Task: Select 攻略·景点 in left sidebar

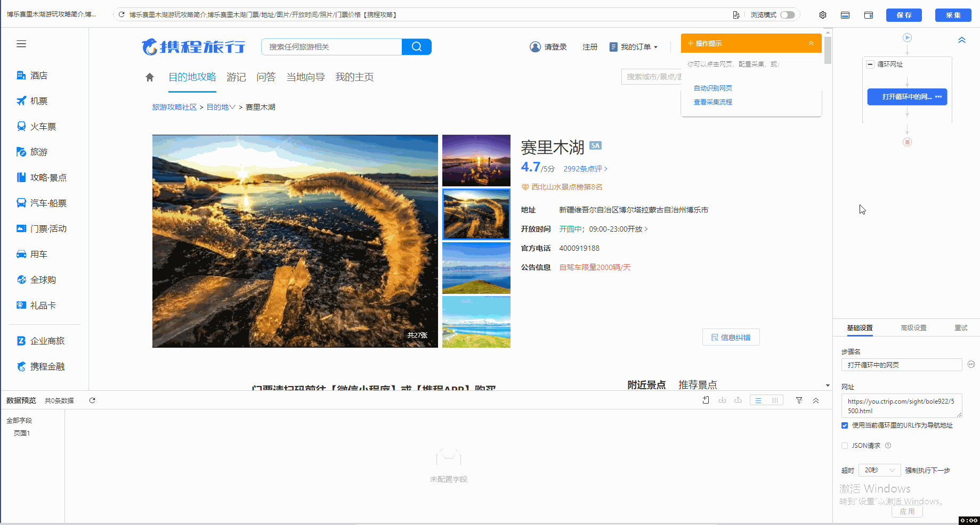Action: (42, 178)
